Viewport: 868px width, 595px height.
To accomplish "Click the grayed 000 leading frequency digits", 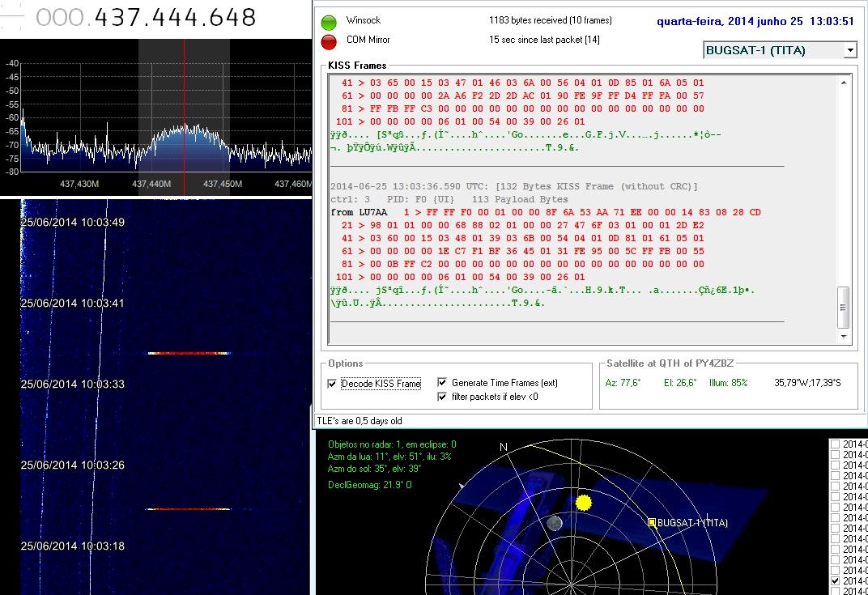I will pos(60,17).
